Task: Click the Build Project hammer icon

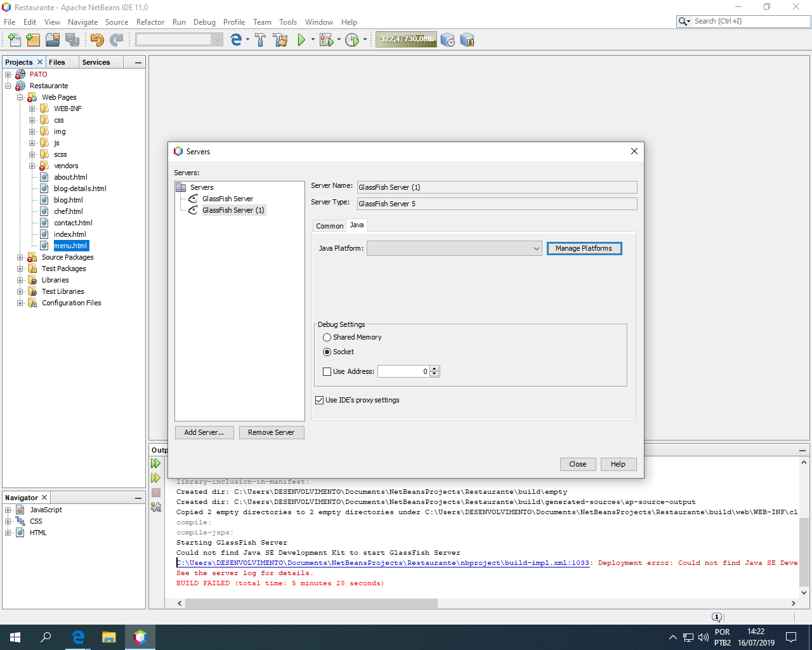Action: [260, 40]
